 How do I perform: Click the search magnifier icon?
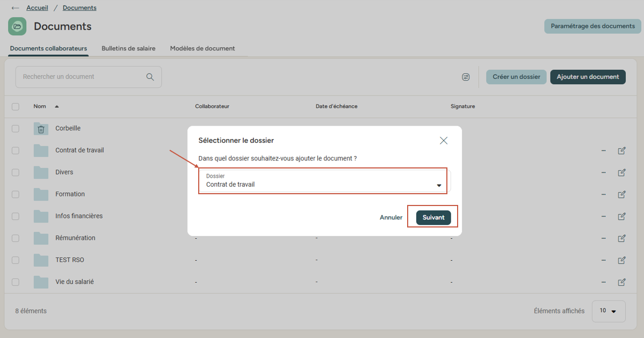[150, 77]
